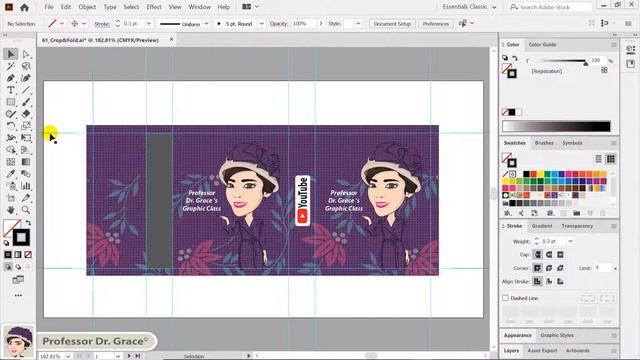Open Swatches panel options menu
Viewport: 640px width, 360px height.
pos(613,143)
